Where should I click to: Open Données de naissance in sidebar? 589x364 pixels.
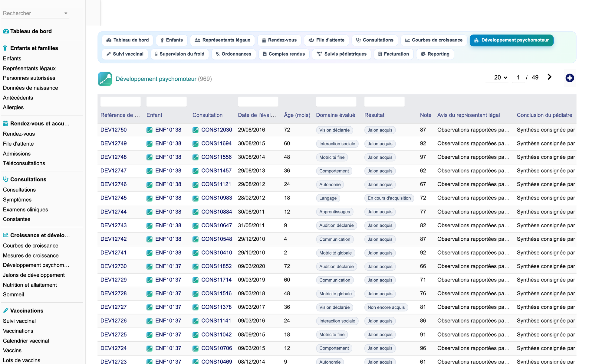[x=30, y=88]
